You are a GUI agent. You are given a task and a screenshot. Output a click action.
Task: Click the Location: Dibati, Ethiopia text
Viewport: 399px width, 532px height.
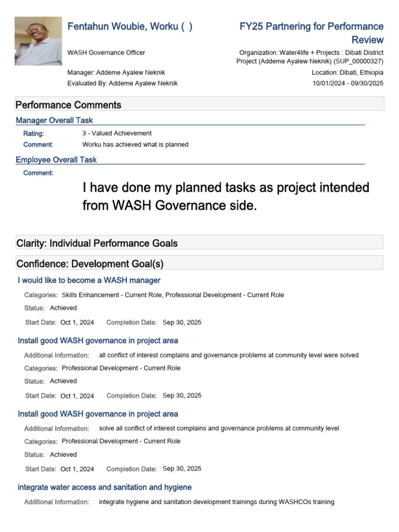[x=348, y=73]
